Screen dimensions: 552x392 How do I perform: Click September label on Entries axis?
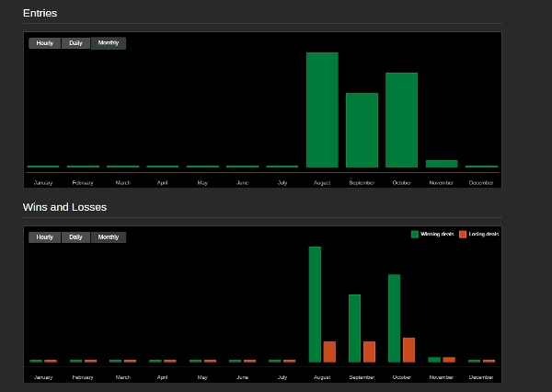(x=362, y=183)
